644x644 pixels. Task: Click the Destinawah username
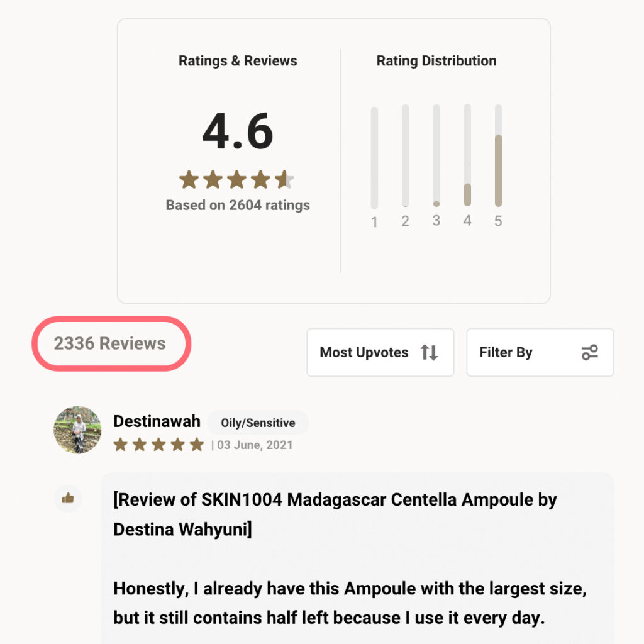pyautogui.click(x=157, y=421)
